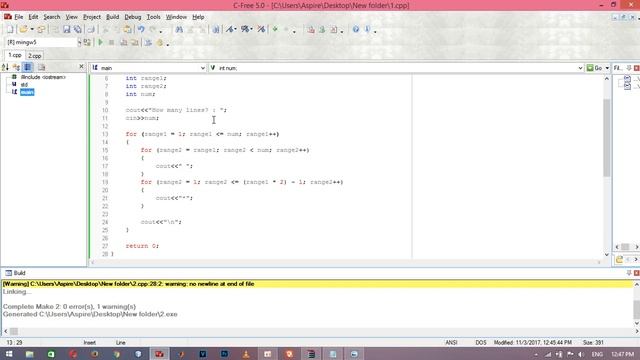Click the Help question mark icon
The image size is (640, 360).
tap(356, 29)
